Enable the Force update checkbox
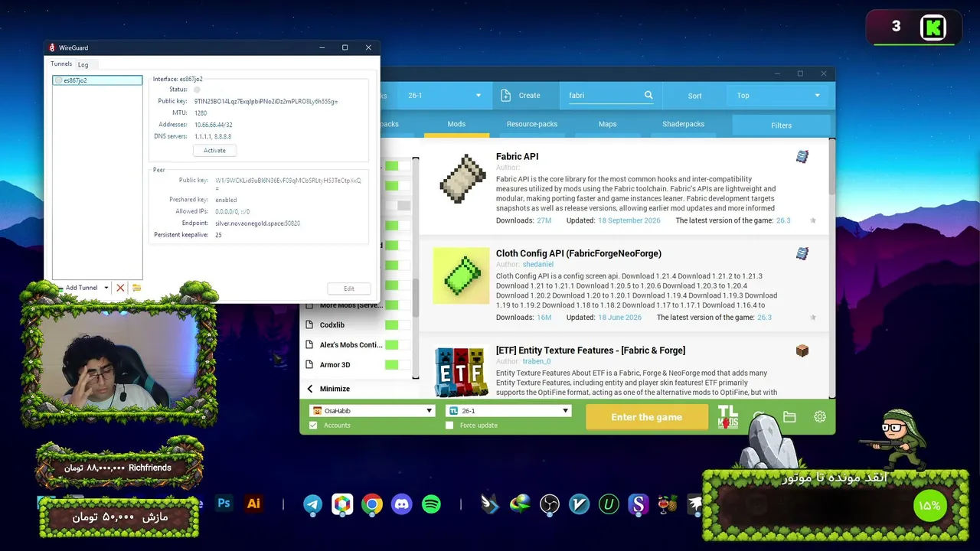 tap(449, 425)
